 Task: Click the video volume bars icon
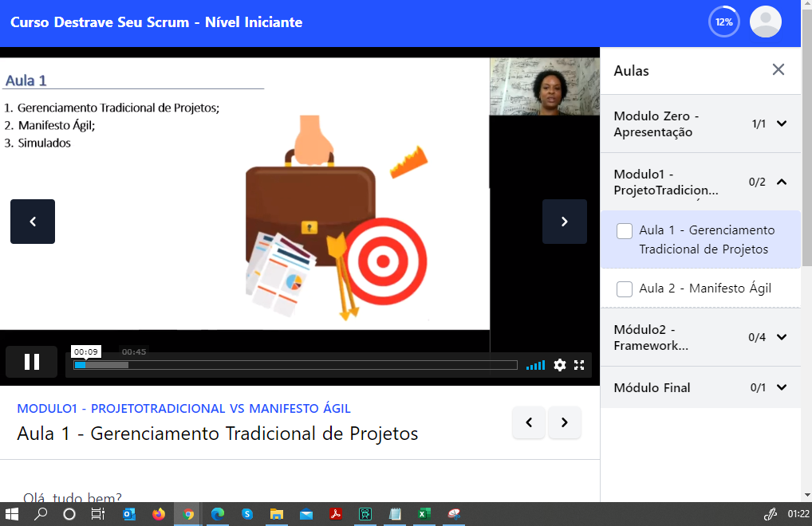tap(536, 365)
